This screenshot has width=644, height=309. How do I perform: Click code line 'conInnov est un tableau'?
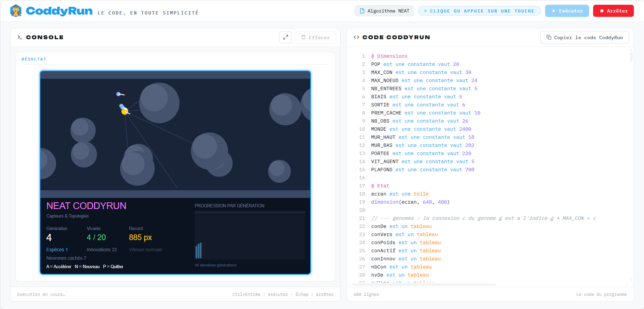point(406,259)
